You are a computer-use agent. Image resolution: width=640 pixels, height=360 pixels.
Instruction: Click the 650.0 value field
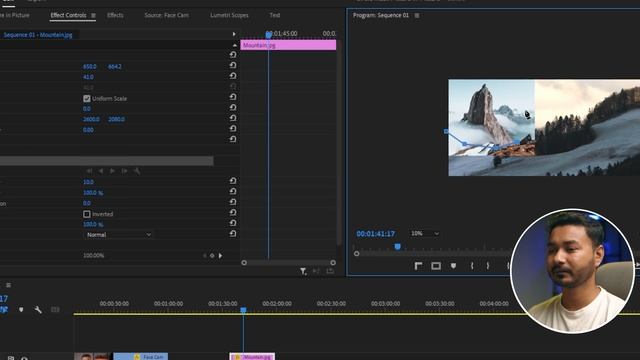point(90,67)
